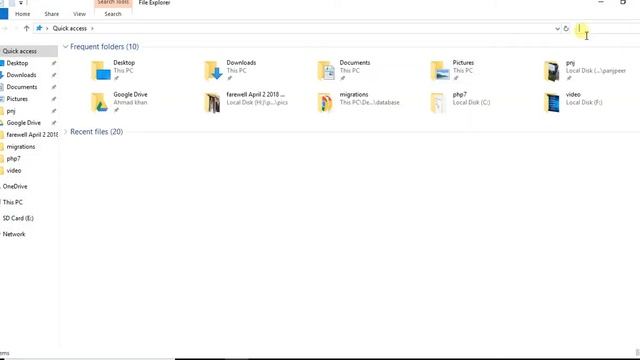Open the Search ribbon tab

[113, 14]
